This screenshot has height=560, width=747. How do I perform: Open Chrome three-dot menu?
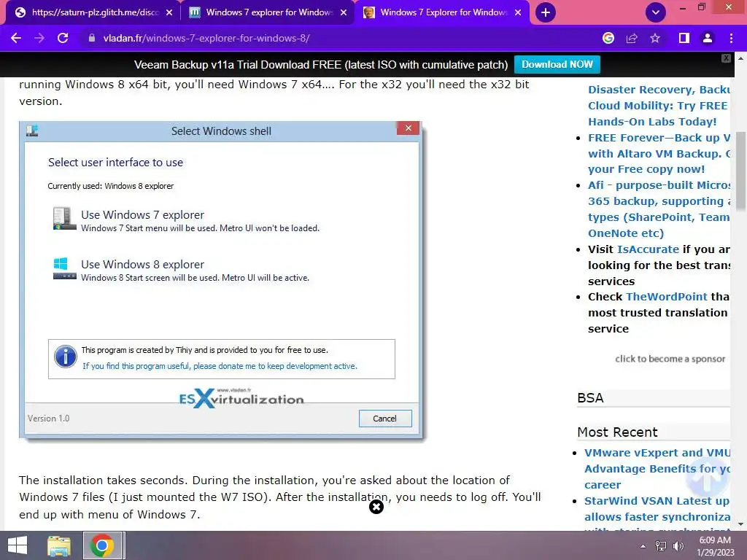pos(731,38)
